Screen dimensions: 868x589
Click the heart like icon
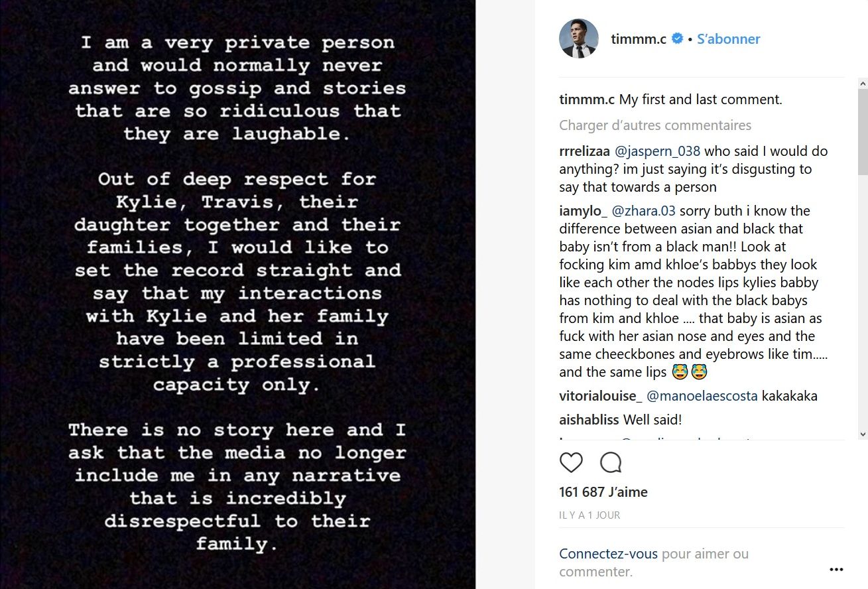pyautogui.click(x=571, y=462)
